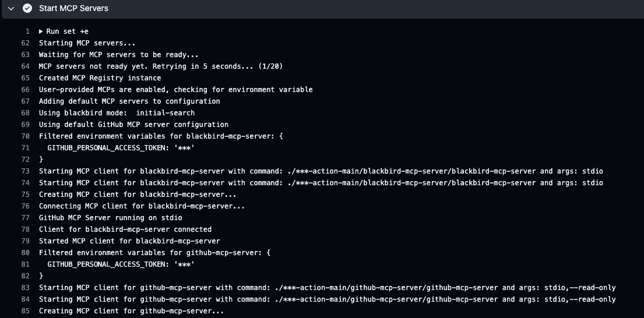Click 'Creating MCP client for github-mcp-server...' line
Viewport: 644px width, 318px height.
pos(132,311)
